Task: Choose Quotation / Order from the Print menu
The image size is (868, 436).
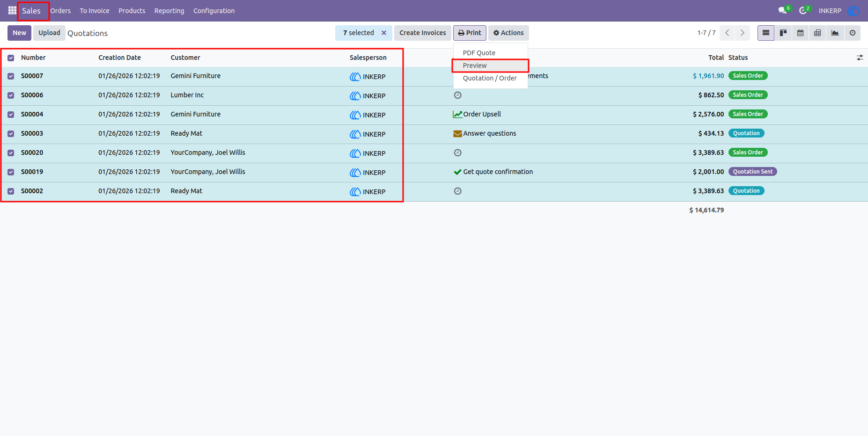Action: coord(490,78)
